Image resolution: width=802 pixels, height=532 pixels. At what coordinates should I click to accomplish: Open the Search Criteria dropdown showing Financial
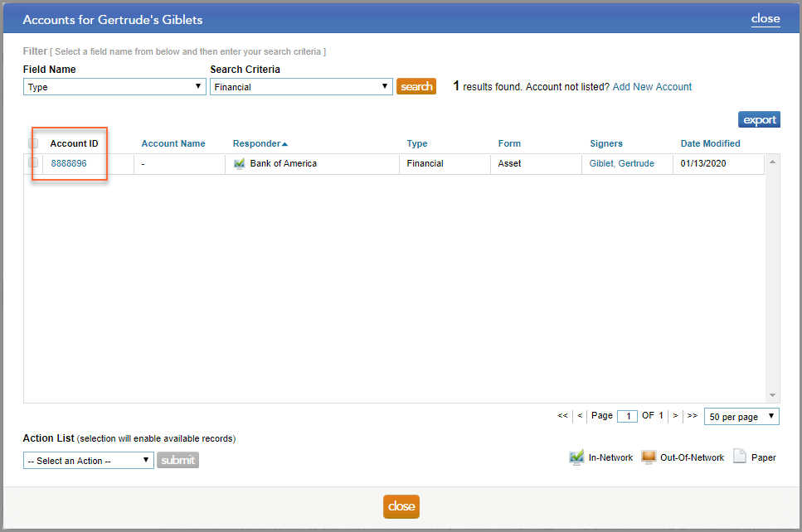point(300,85)
